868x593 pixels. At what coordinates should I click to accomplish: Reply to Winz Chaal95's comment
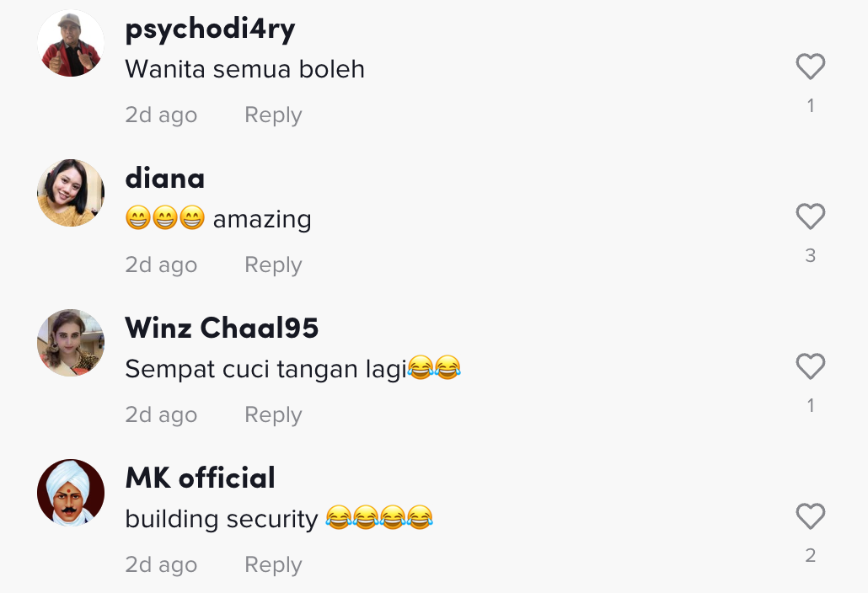[x=274, y=415]
